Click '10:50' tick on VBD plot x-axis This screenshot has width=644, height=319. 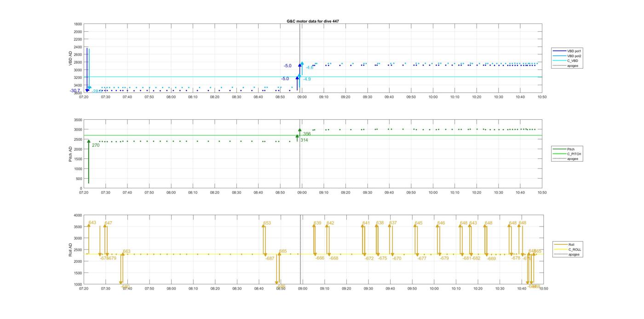point(542,97)
